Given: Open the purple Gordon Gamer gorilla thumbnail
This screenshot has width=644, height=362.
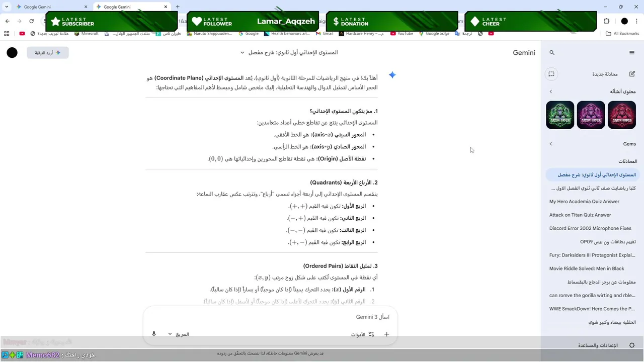Looking at the screenshot, I should (591, 115).
